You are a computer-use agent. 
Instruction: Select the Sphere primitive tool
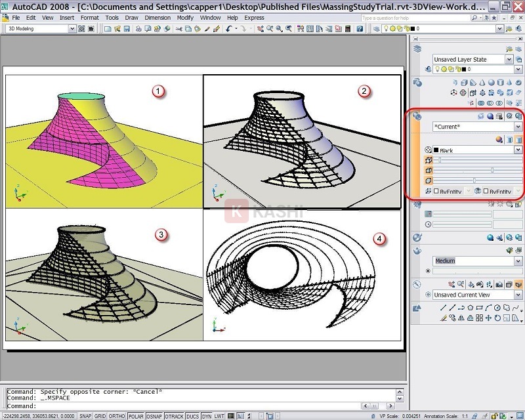(x=491, y=83)
